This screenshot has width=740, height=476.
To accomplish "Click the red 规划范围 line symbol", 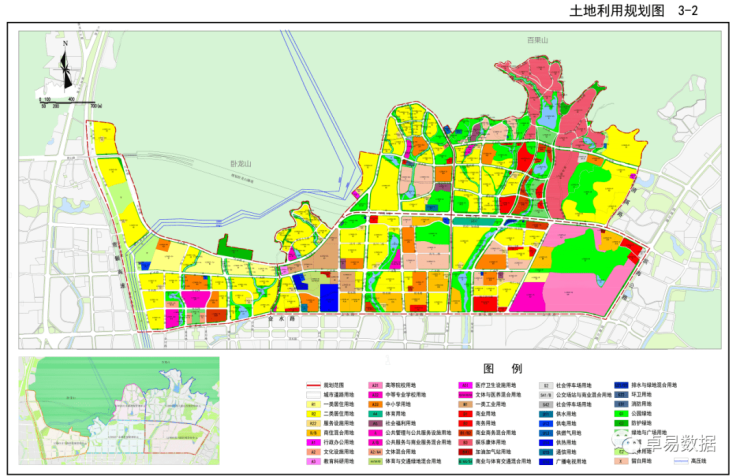I will pos(313,385).
